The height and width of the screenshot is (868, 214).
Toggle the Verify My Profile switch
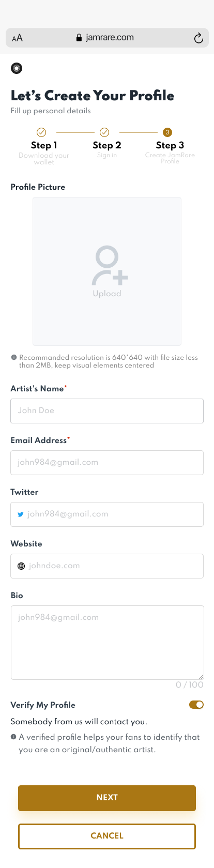point(196,705)
